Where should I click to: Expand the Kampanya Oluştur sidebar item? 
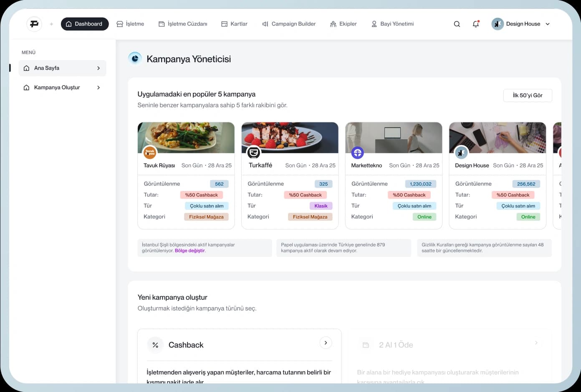99,88
